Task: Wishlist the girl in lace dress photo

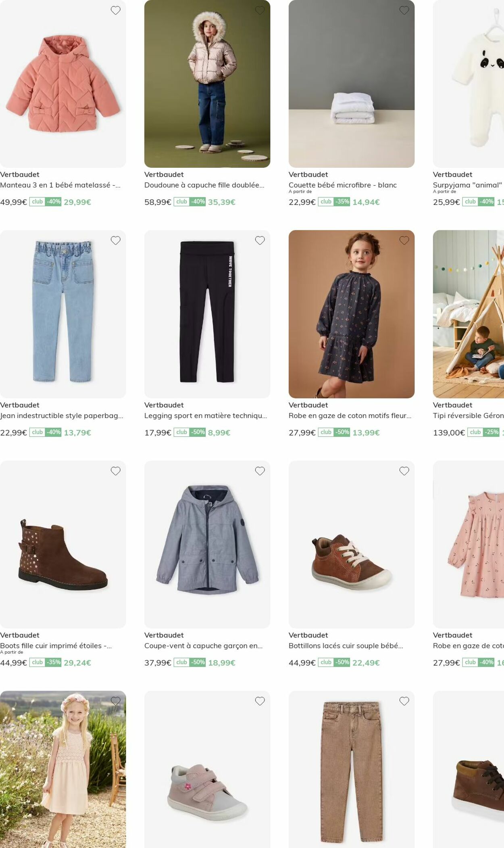Action: point(116,701)
